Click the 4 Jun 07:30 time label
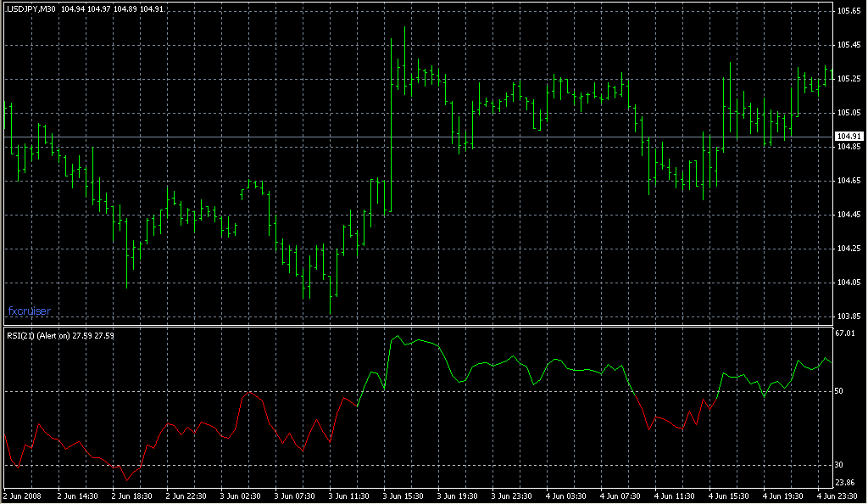 tap(620, 496)
